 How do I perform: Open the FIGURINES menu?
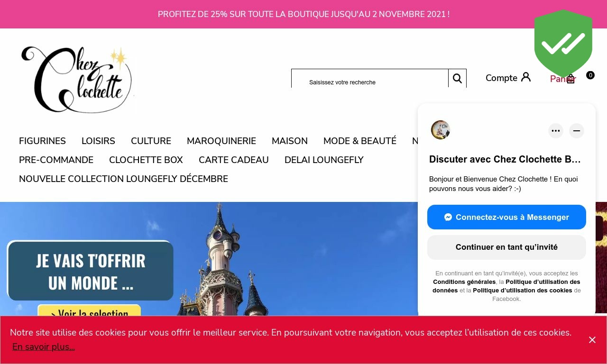[x=42, y=141]
